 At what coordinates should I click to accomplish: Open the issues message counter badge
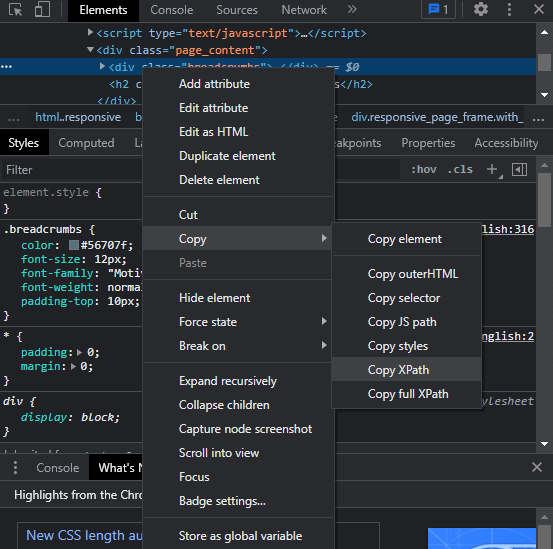pos(438,10)
